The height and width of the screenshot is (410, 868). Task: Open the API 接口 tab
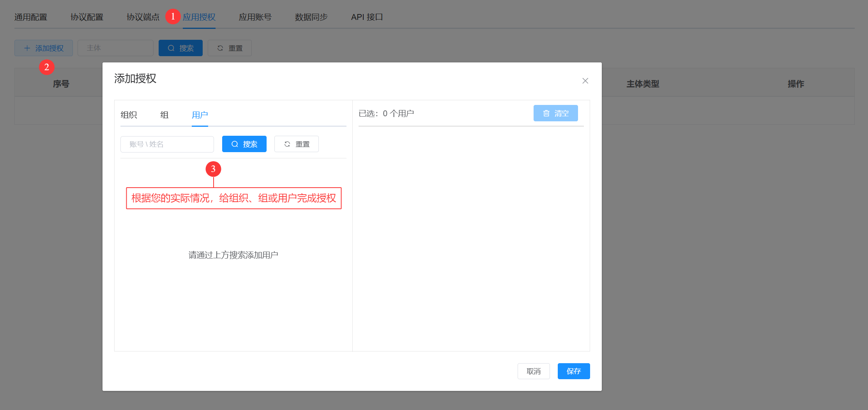click(367, 17)
